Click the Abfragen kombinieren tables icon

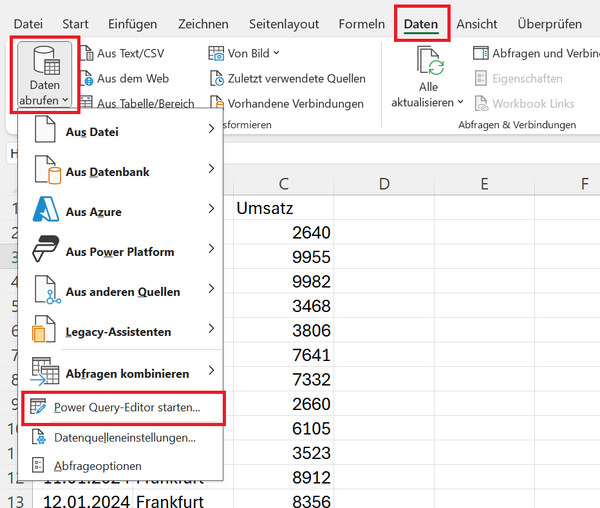pyautogui.click(x=45, y=371)
